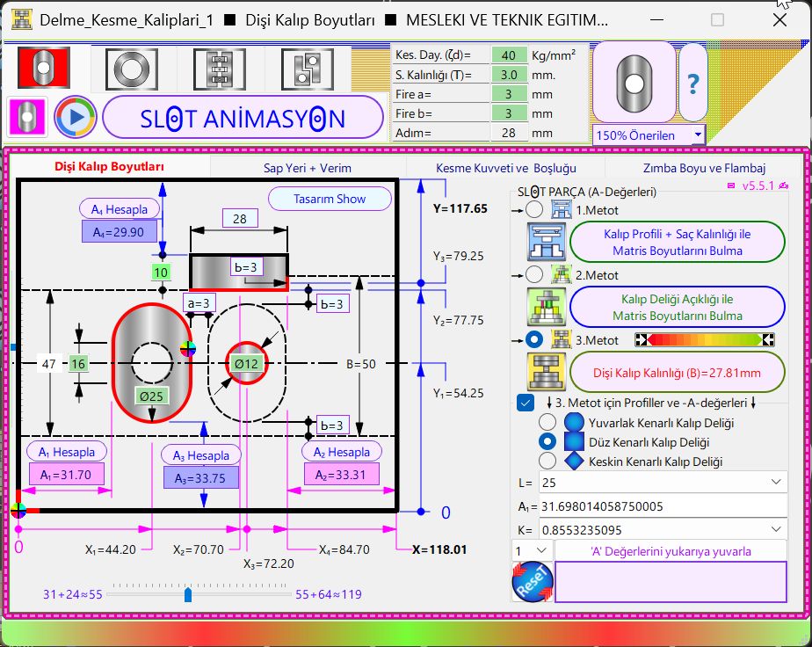The image size is (812, 647).
Task: Click the green 2.Metot die opening icon
Action: coord(546,307)
